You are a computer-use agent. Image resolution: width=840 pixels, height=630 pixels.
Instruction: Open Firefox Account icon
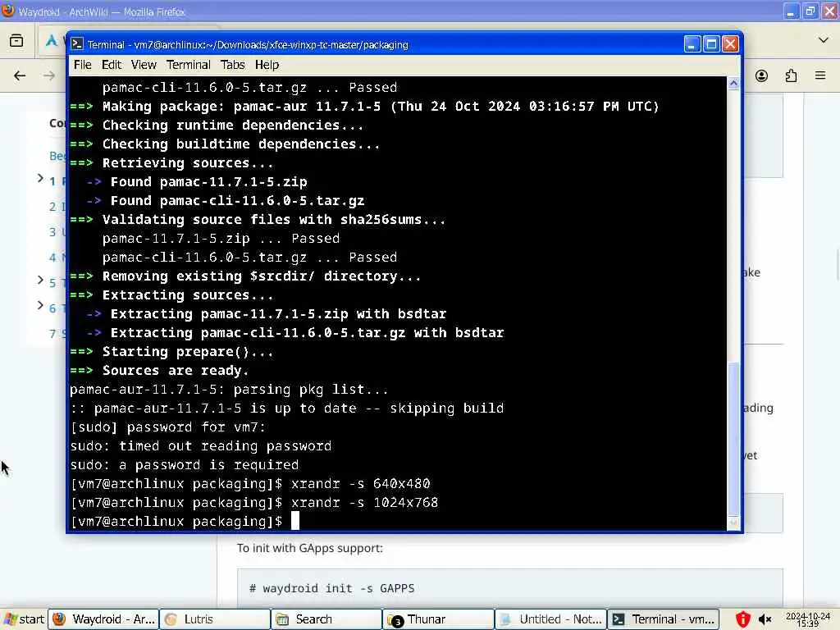(x=761, y=75)
